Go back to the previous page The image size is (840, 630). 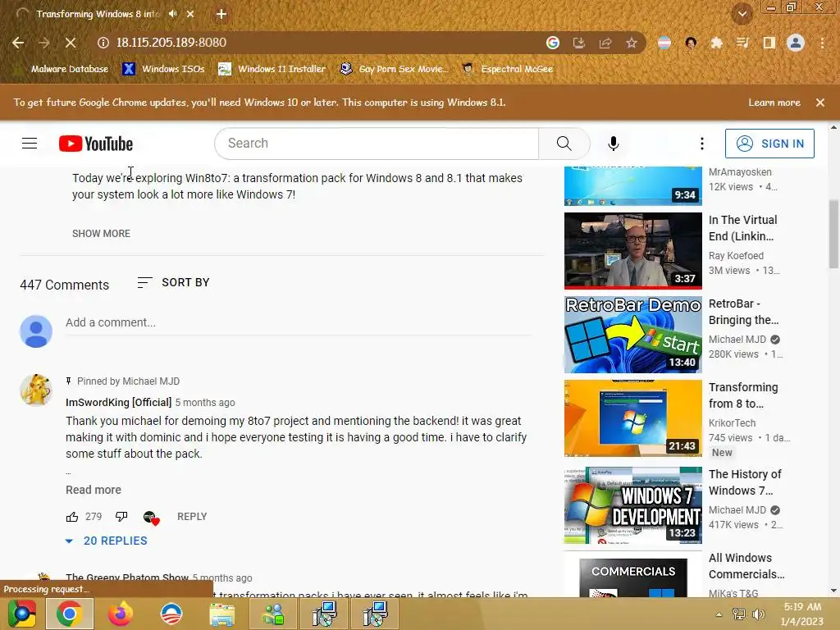(x=18, y=43)
